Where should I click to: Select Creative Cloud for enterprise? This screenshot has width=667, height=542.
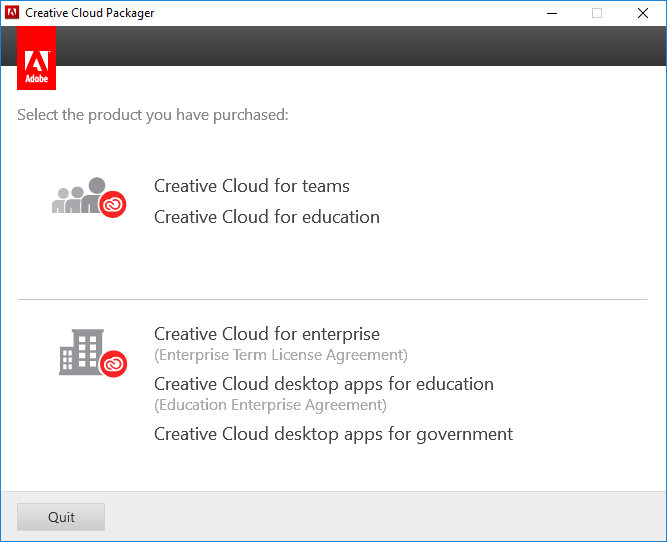[x=267, y=334]
